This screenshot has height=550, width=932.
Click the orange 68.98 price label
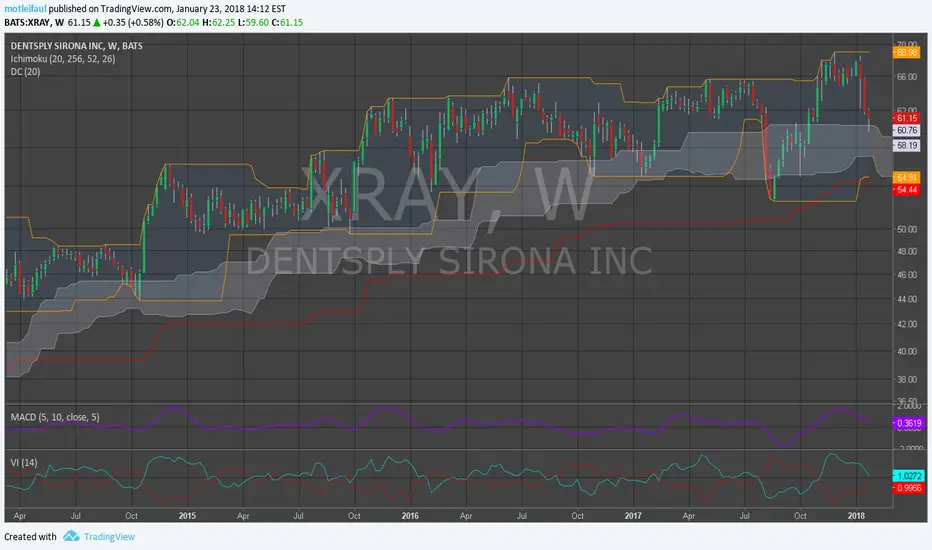click(906, 52)
